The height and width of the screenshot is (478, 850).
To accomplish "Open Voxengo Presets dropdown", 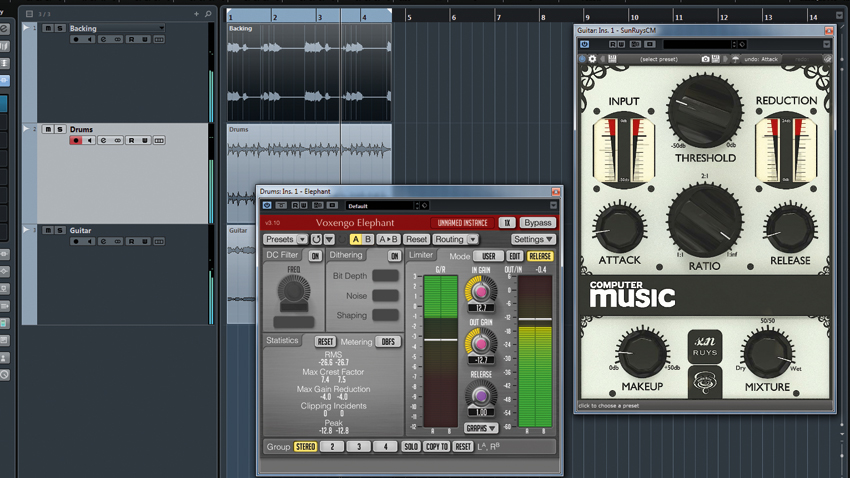I will click(285, 239).
